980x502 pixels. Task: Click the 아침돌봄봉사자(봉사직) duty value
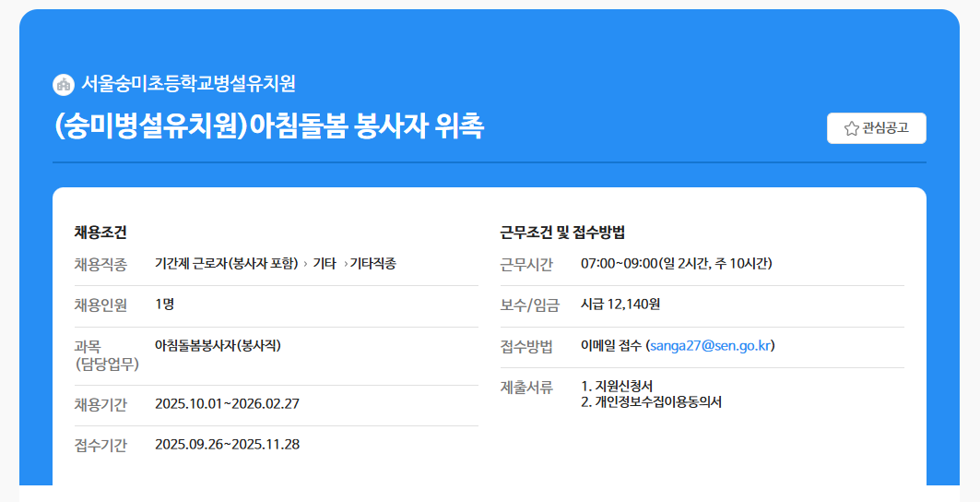[x=218, y=345]
